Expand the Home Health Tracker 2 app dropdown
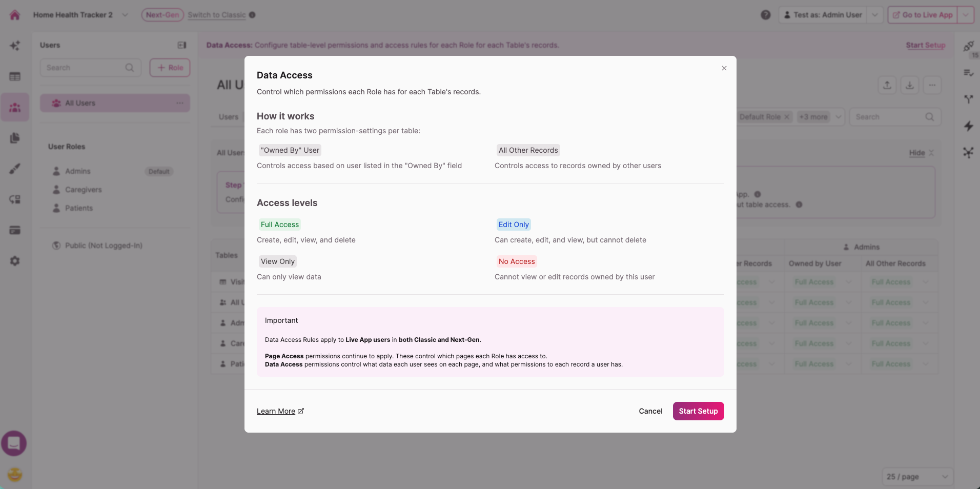 point(125,15)
